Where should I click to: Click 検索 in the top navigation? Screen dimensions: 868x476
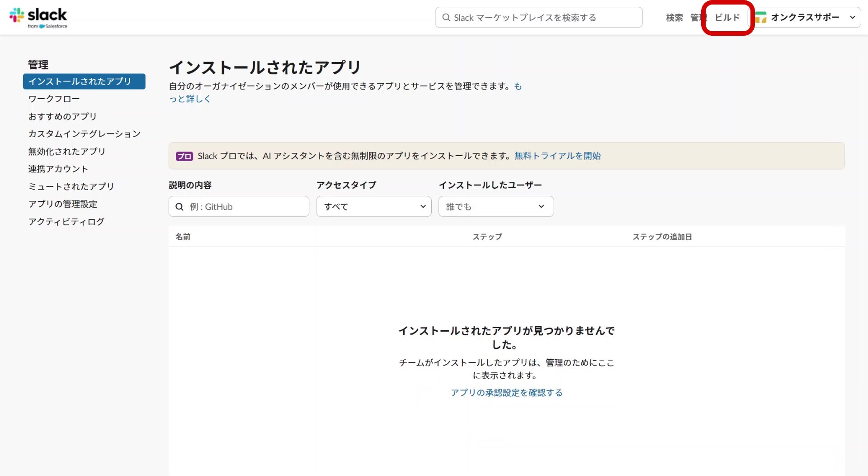(x=674, y=18)
